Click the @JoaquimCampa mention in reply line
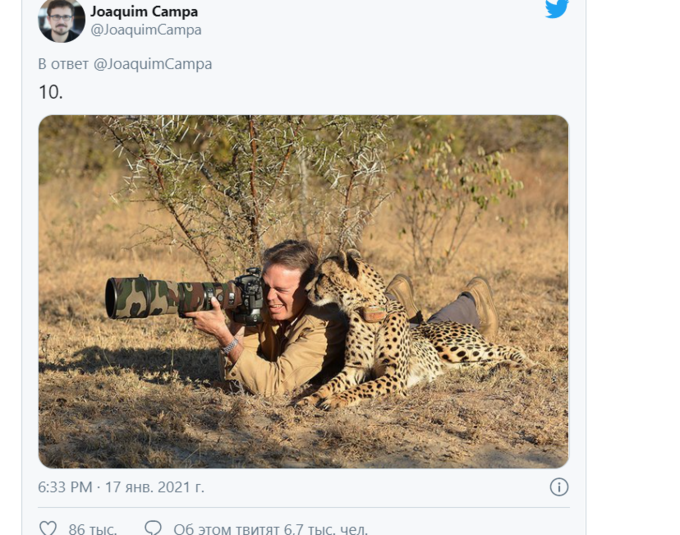Viewport: 680px width, 535px height. [153, 64]
